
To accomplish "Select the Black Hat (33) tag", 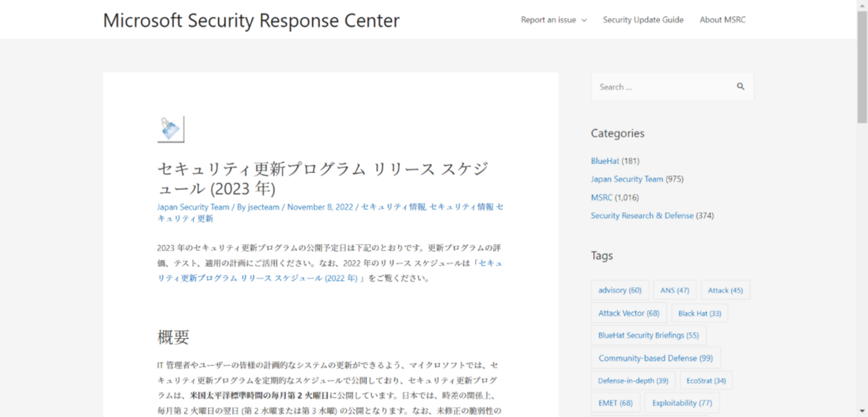I will pos(699,313).
